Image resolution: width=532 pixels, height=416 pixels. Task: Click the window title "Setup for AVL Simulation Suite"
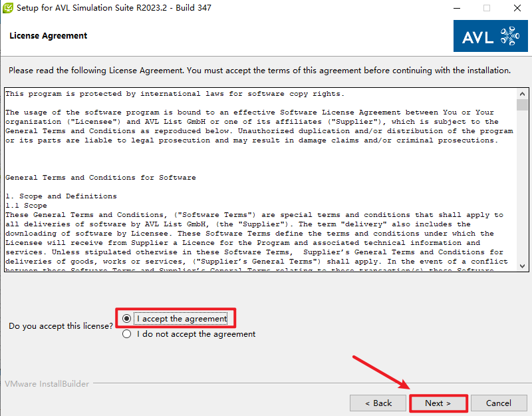pyautogui.click(x=100, y=9)
